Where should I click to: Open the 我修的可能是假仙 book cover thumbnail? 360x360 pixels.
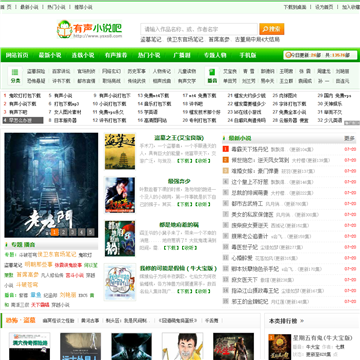(x=120, y=282)
